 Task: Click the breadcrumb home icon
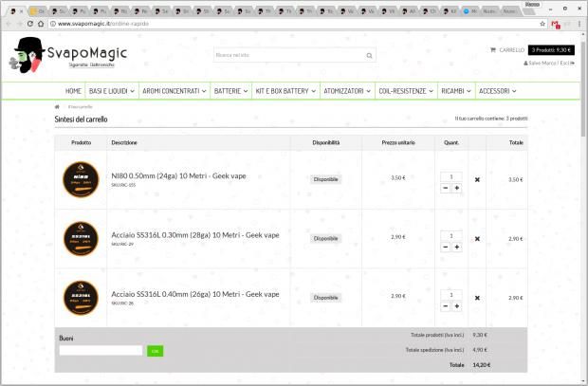(x=57, y=107)
